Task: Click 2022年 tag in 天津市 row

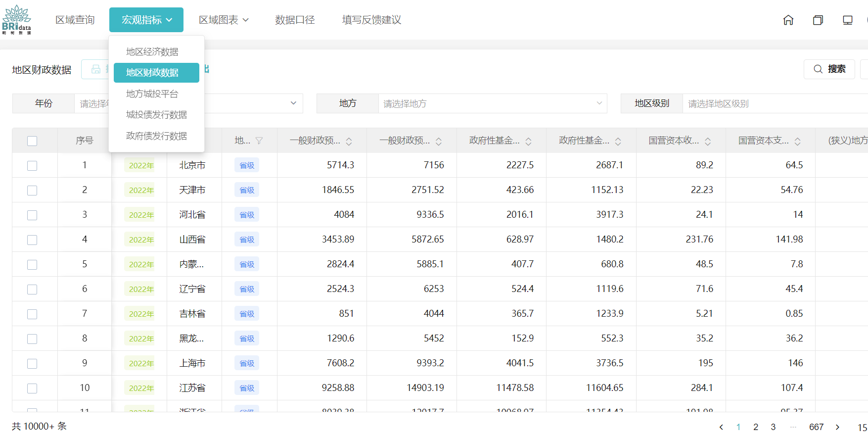Action: (141, 190)
